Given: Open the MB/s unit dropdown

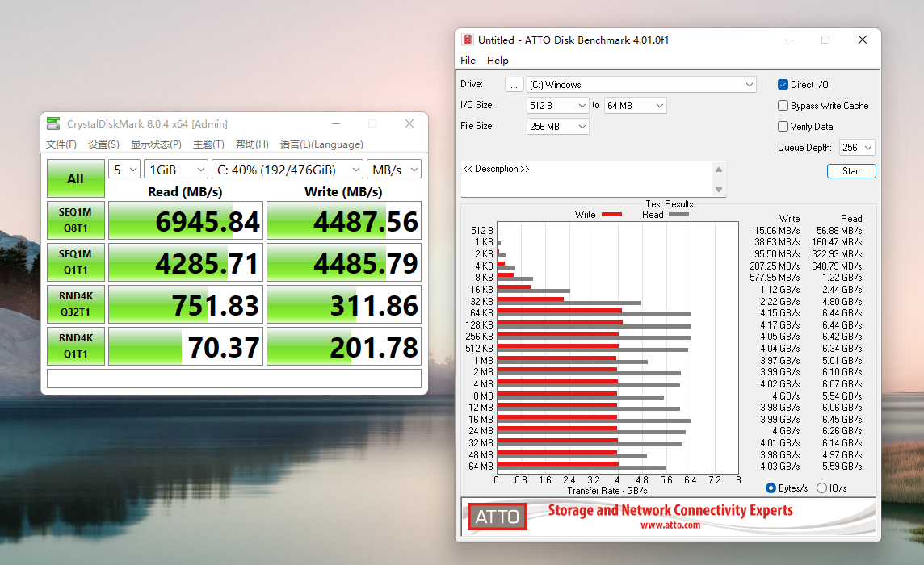Looking at the screenshot, I should click(x=394, y=169).
